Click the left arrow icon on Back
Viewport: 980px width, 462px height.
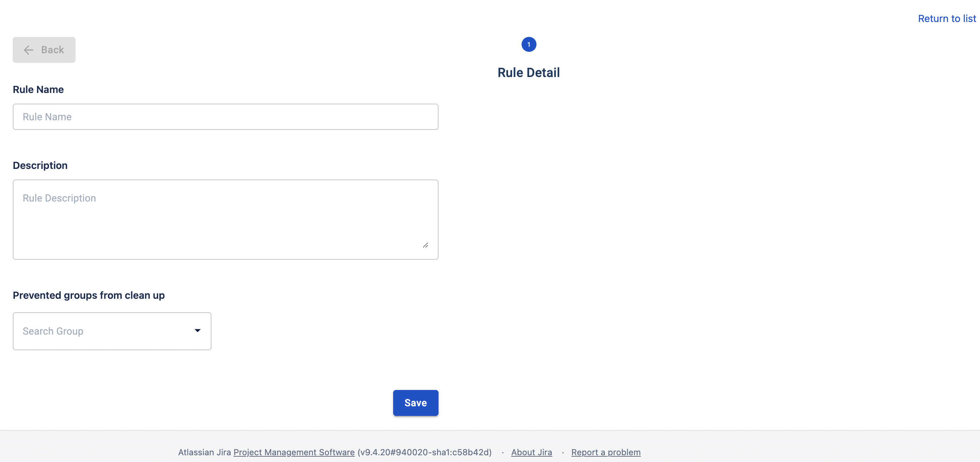pyautogui.click(x=28, y=50)
